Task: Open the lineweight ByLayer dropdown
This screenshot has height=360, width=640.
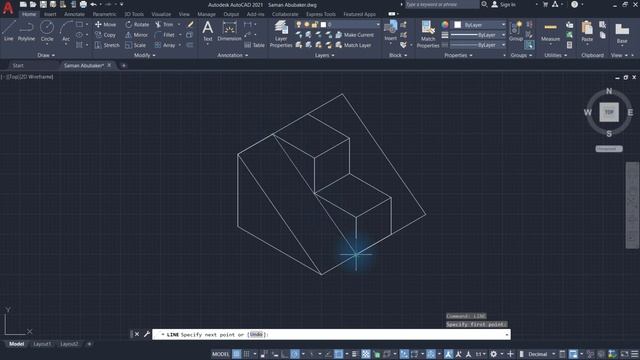Action: pyautogui.click(x=478, y=35)
